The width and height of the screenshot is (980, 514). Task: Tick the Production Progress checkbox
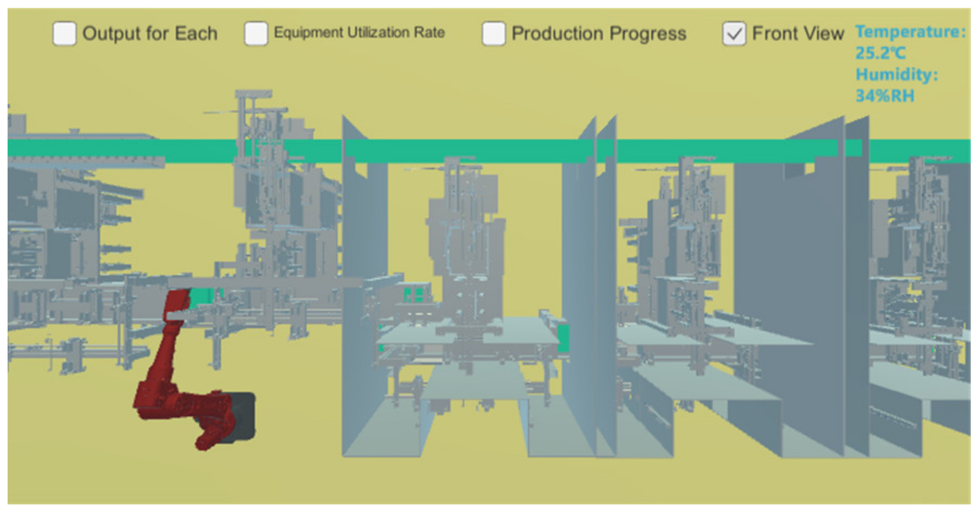pos(493,34)
